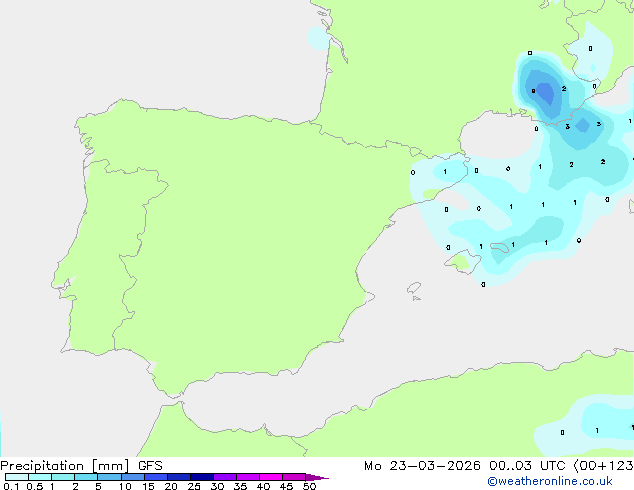Select the 35–40 mm legend color box
The image size is (634, 490).
[x=248, y=477]
